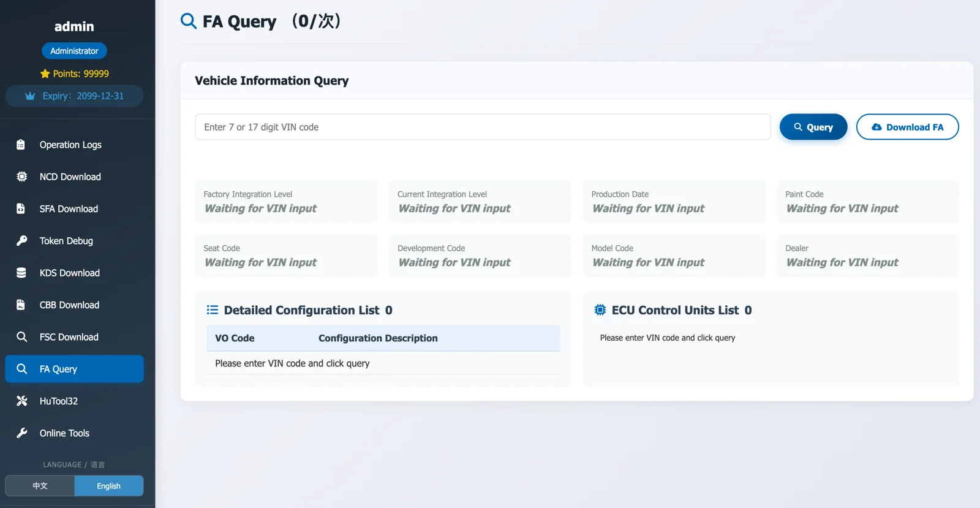Click the Dealer info card
Screen dimensions: 980x508
868,256
